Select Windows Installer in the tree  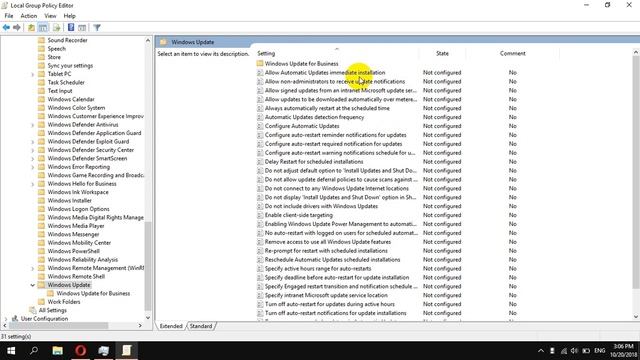pos(70,200)
